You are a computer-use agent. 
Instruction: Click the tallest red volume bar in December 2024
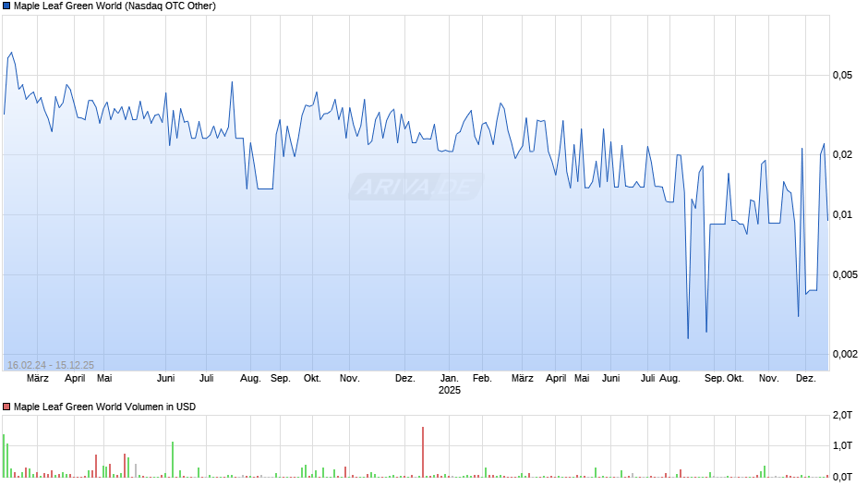(x=423, y=452)
